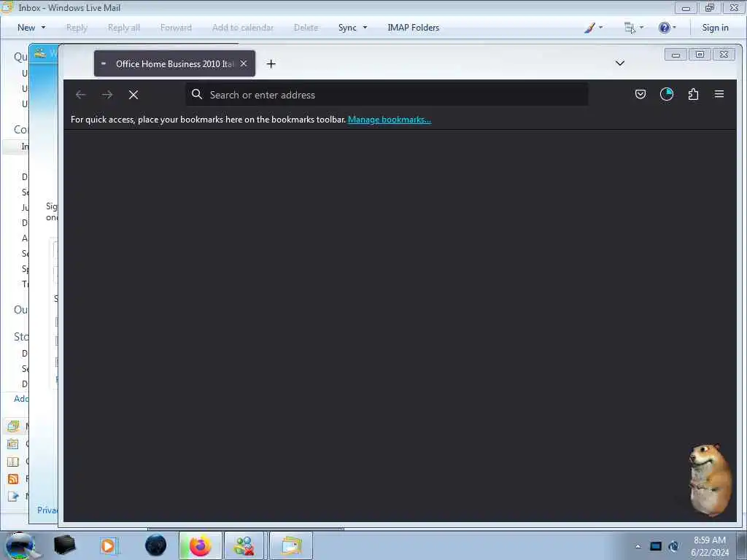Image resolution: width=747 pixels, height=560 pixels.
Task: Click Reply all in the Live Mail toolbar
Action: (x=124, y=28)
